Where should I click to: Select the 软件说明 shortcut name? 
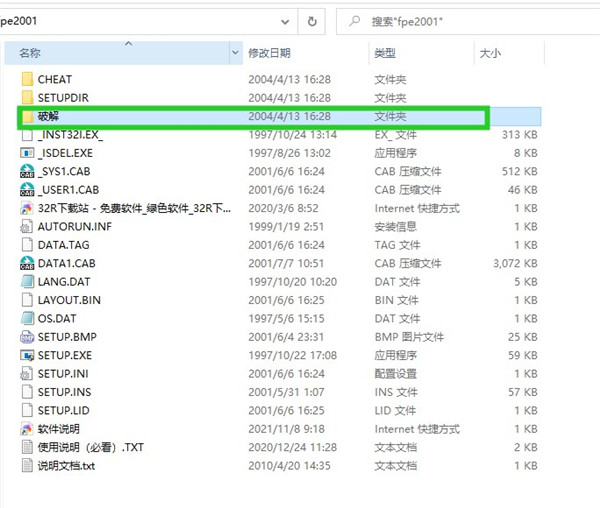click(x=59, y=428)
